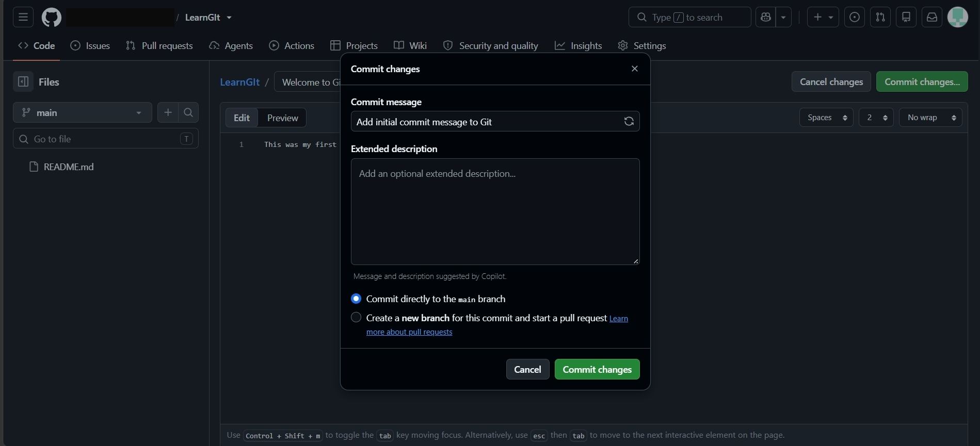Add a new file with plus icon
This screenshot has height=446, width=980.
click(x=168, y=112)
